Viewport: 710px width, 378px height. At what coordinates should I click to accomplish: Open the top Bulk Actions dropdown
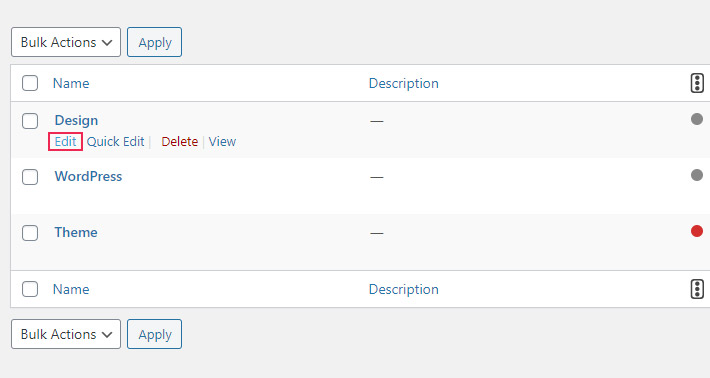click(66, 42)
